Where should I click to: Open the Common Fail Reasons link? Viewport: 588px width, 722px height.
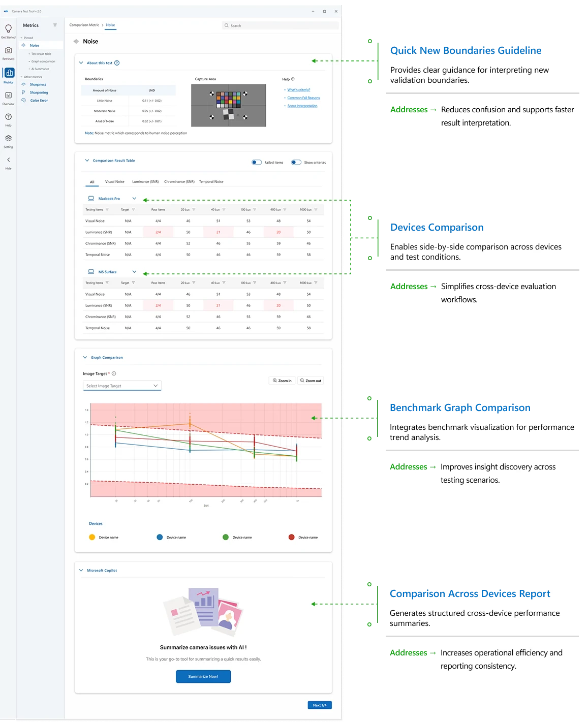pos(303,98)
